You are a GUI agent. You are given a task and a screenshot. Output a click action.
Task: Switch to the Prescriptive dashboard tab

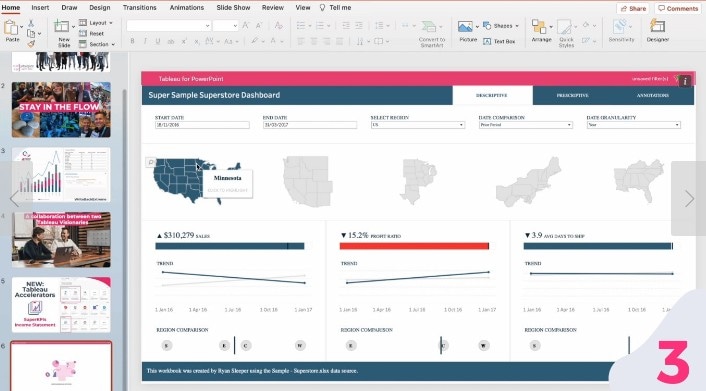tap(572, 95)
